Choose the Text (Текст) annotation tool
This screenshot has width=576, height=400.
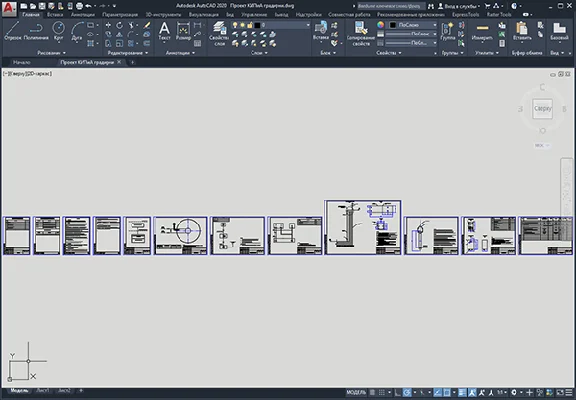click(x=164, y=31)
